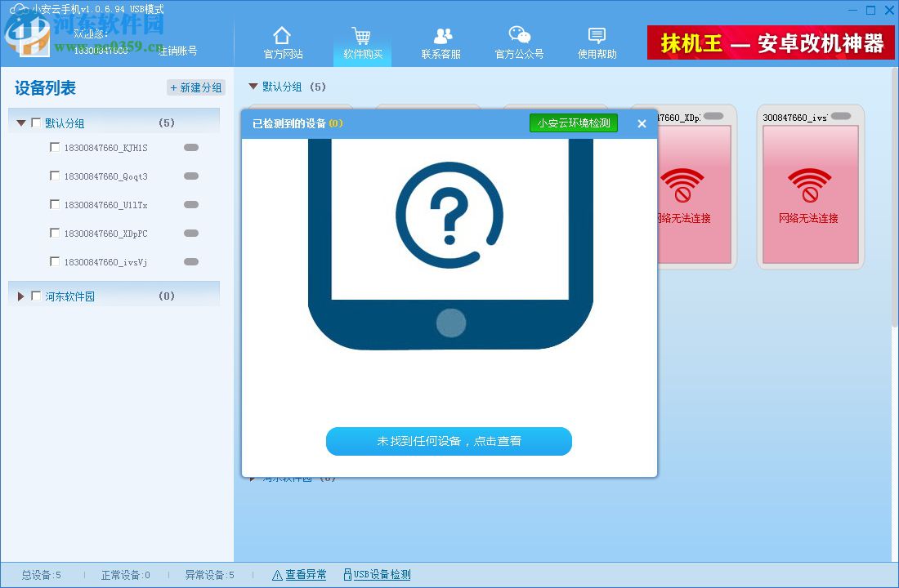Open 使用帮助 help icon

click(596, 34)
